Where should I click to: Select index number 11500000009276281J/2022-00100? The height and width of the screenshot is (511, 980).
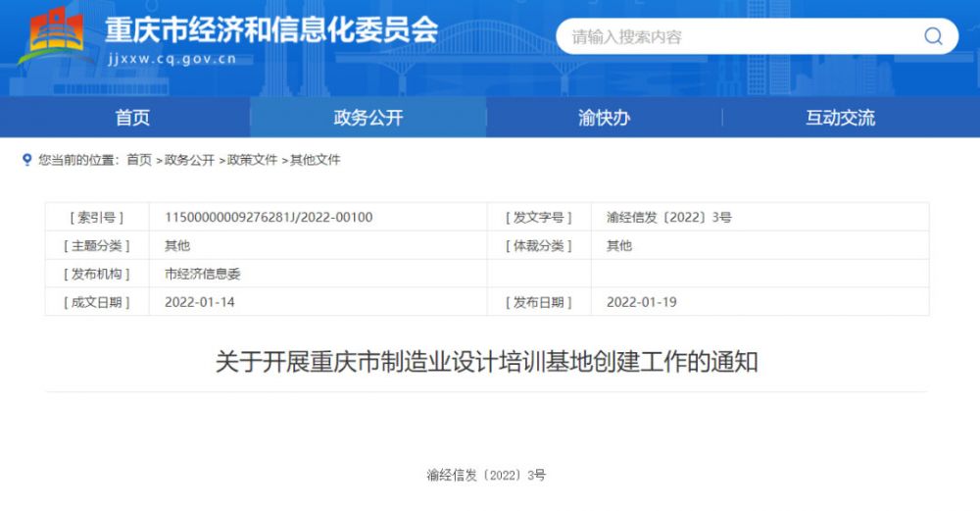(269, 217)
